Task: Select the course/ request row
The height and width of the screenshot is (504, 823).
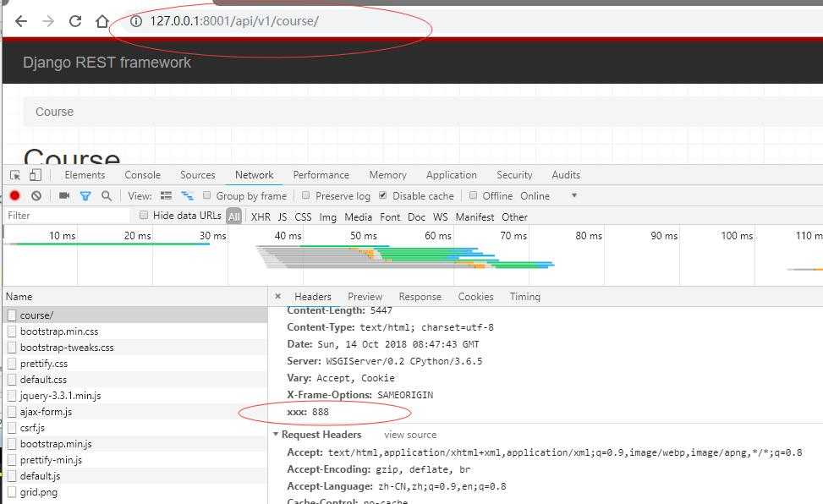Action: pyautogui.click(x=135, y=315)
